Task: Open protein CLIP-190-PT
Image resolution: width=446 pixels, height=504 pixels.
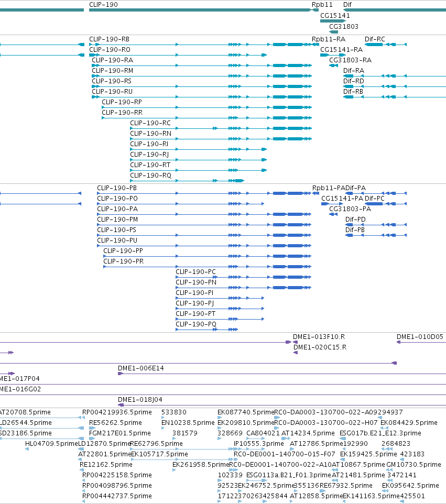Action: click(x=195, y=314)
